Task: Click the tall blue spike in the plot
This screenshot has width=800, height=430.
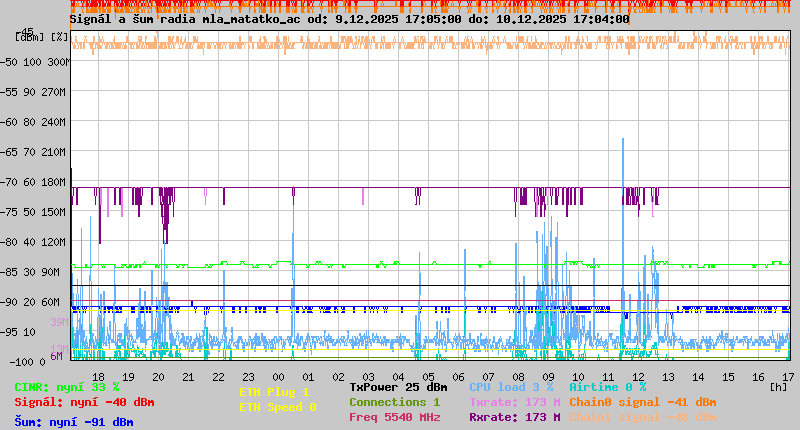Action: click(x=623, y=160)
